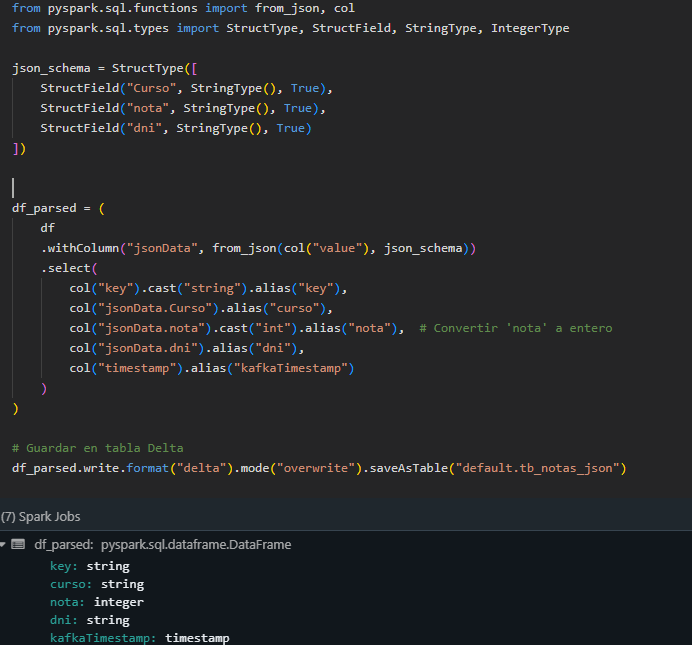Click the StructType import line
692x645 pixels.
point(290,28)
